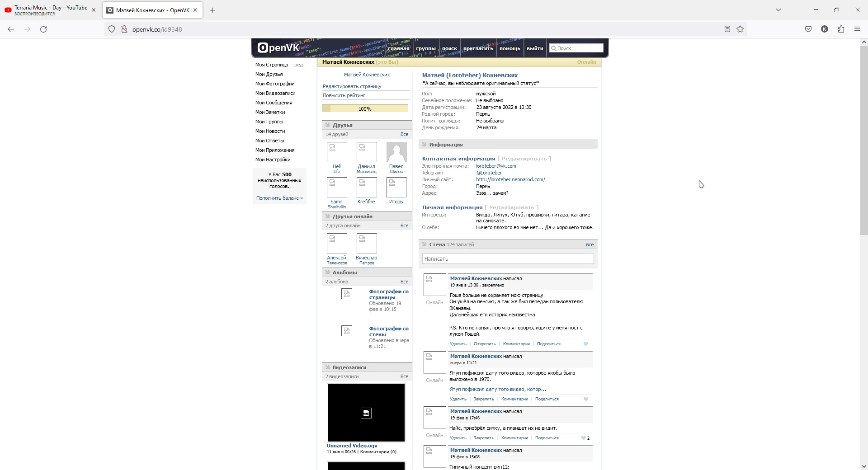Click Поделиться on the pinned post
This screenshot has width=868, height=470.
[549, 344]
